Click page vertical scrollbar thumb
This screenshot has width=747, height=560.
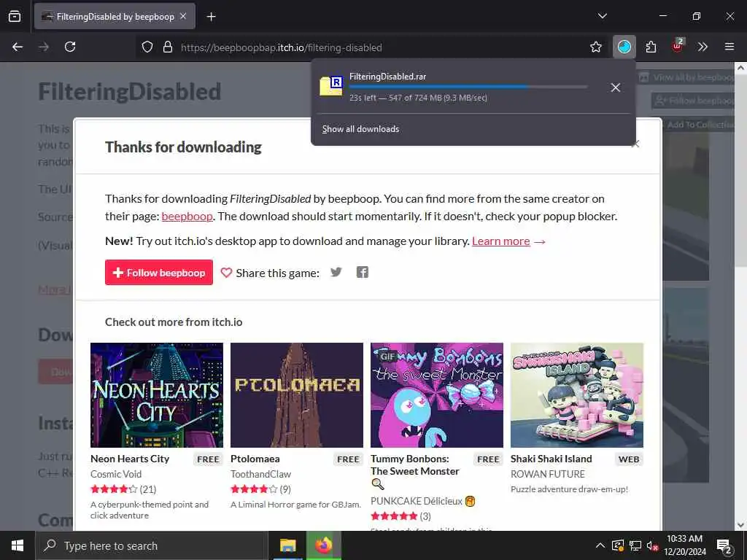point(740,171)
